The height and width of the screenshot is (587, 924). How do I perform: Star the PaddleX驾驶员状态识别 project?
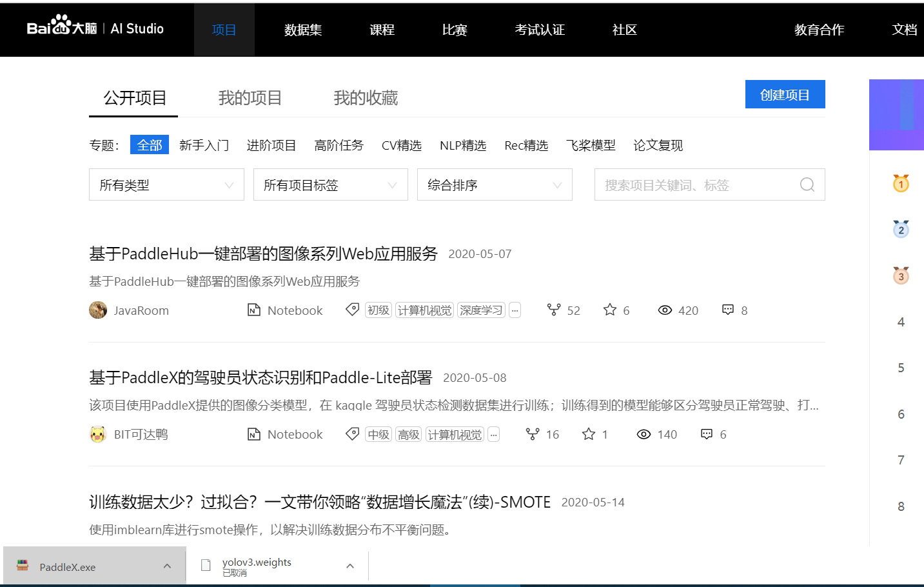pyautogui.click(x=589, y=433)
